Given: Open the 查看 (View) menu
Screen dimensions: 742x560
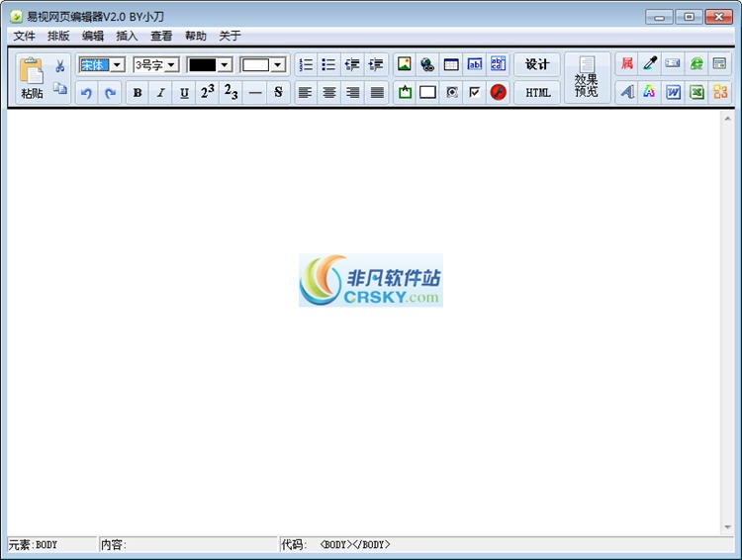Looking at the screenshot, I should coord(161,36).
